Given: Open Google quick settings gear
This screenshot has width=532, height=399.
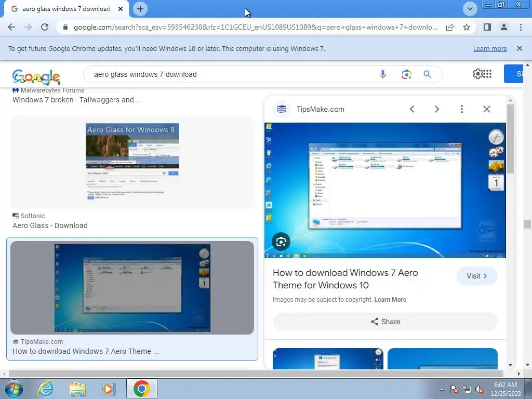Looking at the screenshot, I should (477, 74).
